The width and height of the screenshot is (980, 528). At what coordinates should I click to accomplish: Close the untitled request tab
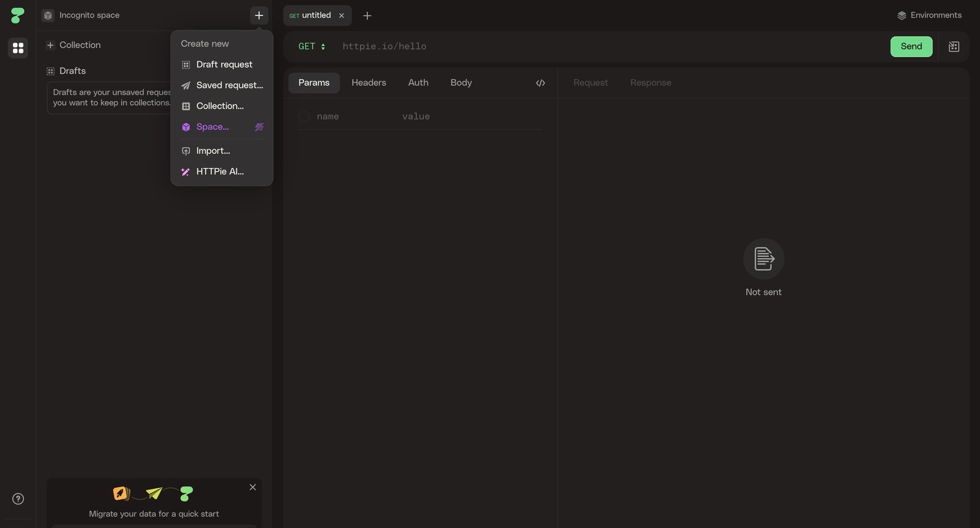pyautogui.click(x=342, y=16)
